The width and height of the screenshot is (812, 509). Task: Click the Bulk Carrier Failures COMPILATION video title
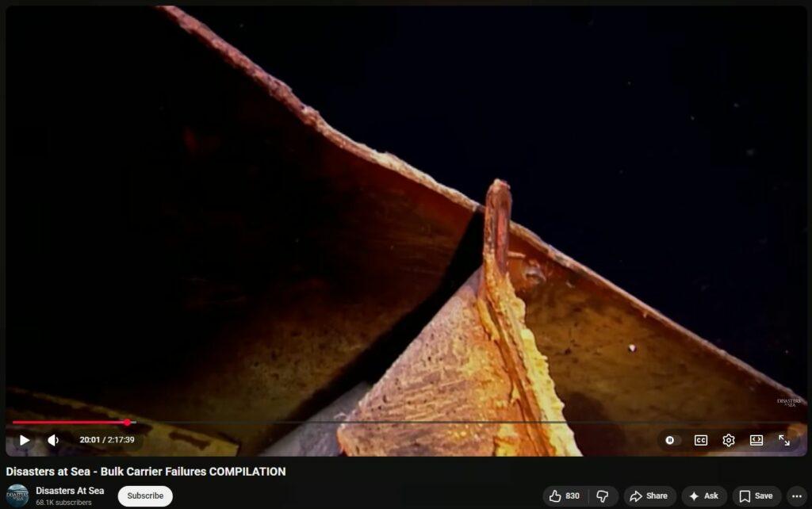146,472
